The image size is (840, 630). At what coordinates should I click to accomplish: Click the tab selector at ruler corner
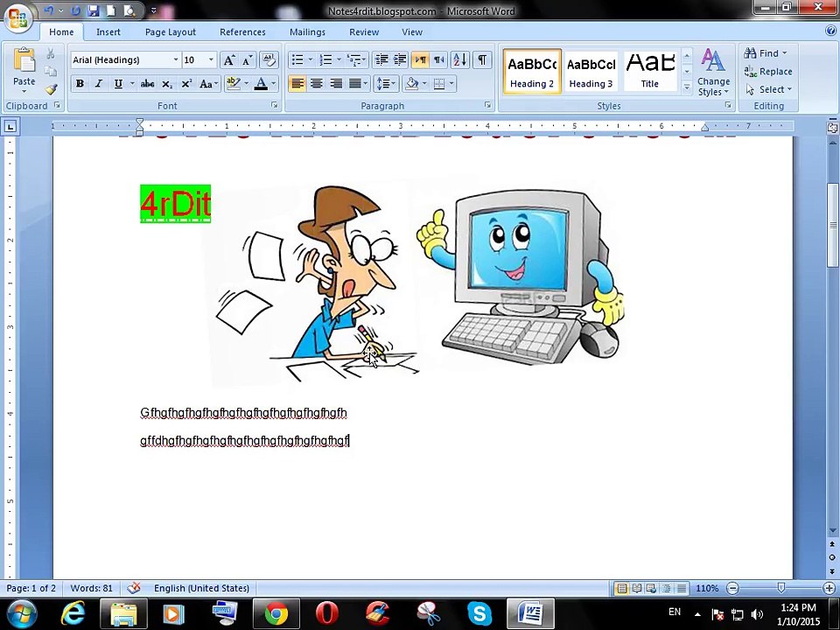click(10, 126)
